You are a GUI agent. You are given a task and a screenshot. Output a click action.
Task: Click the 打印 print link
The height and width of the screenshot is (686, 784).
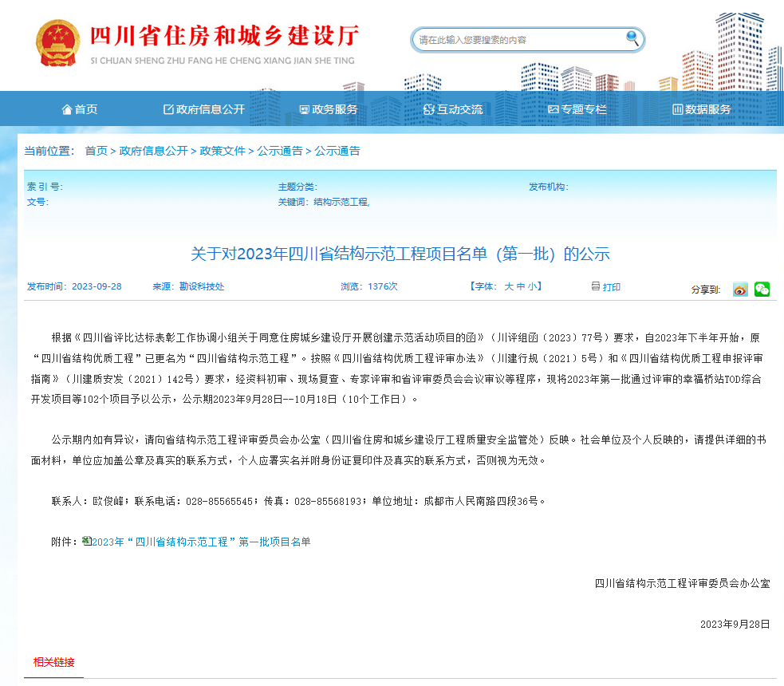point(612,287)
